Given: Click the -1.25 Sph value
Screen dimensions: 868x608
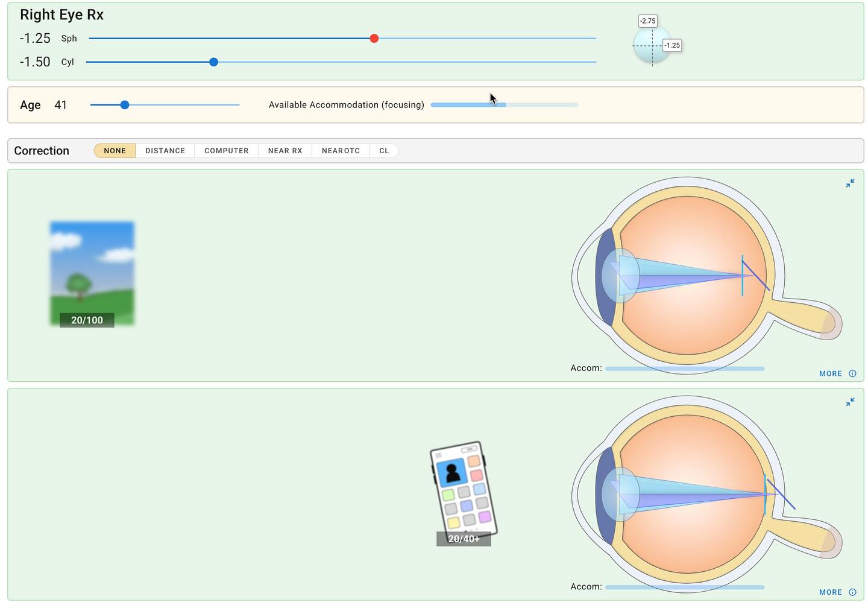Looking at the screenshot, I should (35, 39).
